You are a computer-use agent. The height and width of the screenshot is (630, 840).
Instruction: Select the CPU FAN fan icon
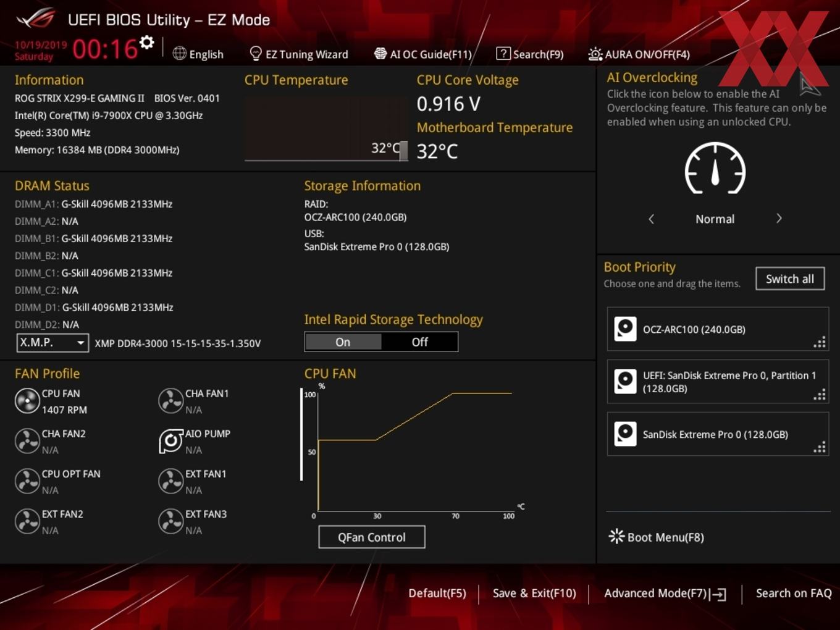point(27,401)
